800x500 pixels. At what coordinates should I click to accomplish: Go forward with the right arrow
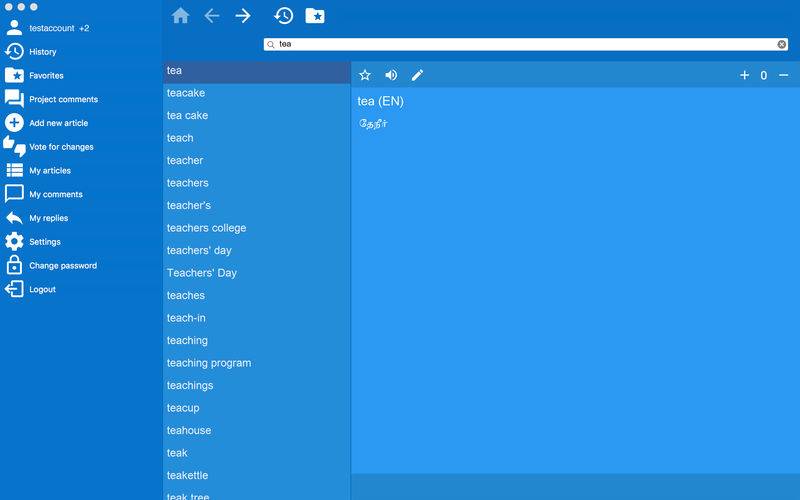click(x=243, y=16)
